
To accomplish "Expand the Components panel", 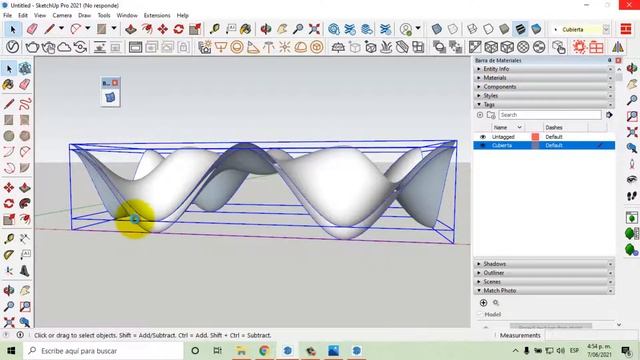I will point(544,87).
